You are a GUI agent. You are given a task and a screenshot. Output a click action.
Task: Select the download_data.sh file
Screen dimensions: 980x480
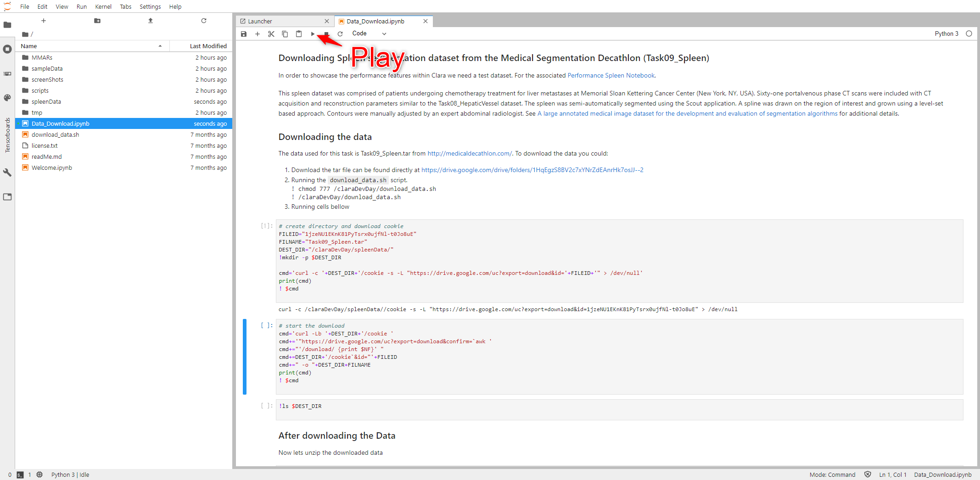click(124, 134)
